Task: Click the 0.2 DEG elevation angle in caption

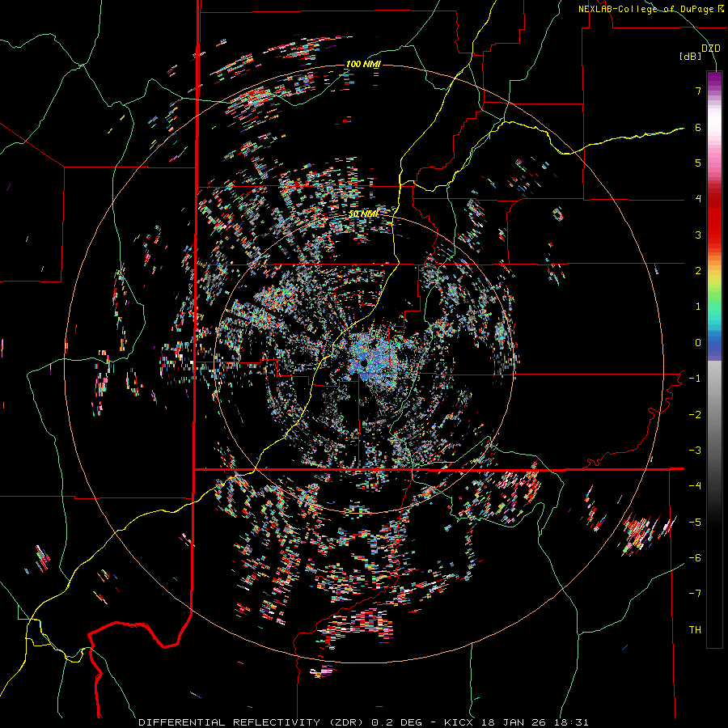Action: coord(397,722)
